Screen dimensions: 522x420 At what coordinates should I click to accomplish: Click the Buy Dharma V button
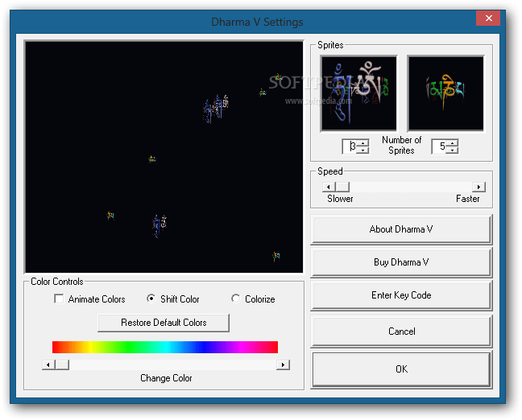click(x=401, y=262)
